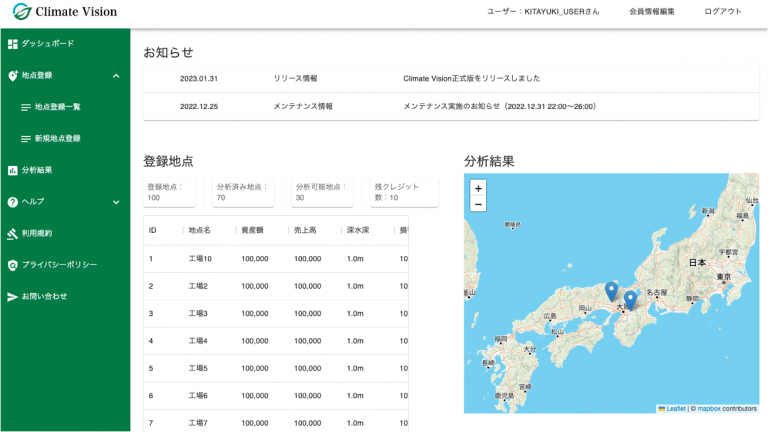This screenshot has width=768, height=432.
Task: Zoom out the map with minus button
Action: coord(478,204)
